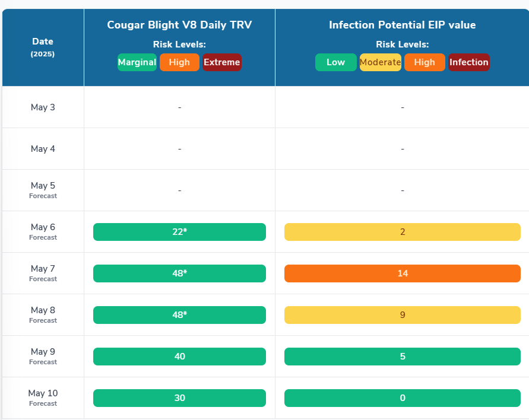Select the green Low risk badge
The height and width of the screenshot is (420, 529).
335,62
